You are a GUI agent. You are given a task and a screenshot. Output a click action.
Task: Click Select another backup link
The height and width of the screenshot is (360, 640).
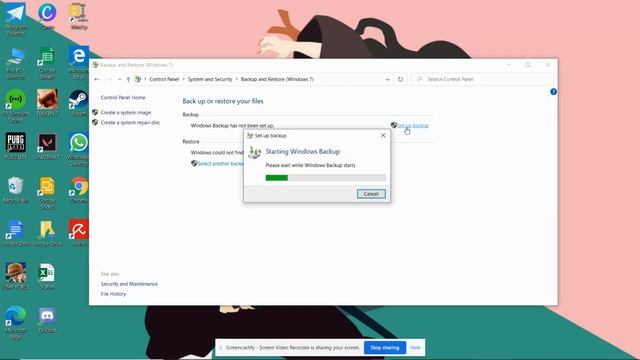[x=220, y=164]
